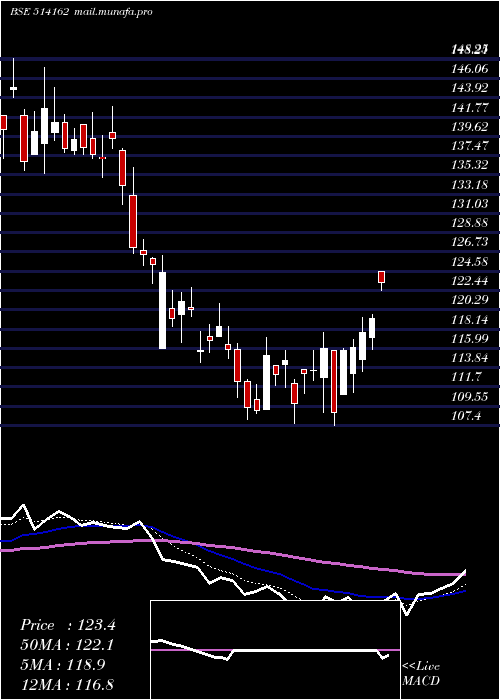Click the Price : 123.4 readout

pos(68,625)
